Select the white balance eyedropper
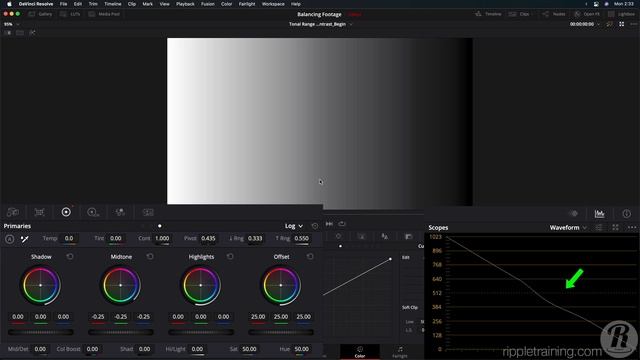The width and height of the screenshot is (640, 360). click(x=24, y=239)
